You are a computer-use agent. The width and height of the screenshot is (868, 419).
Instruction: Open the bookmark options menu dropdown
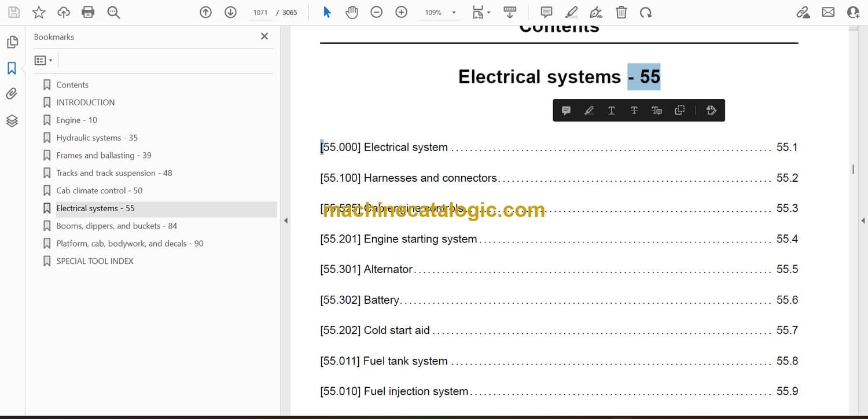point(43,60)
